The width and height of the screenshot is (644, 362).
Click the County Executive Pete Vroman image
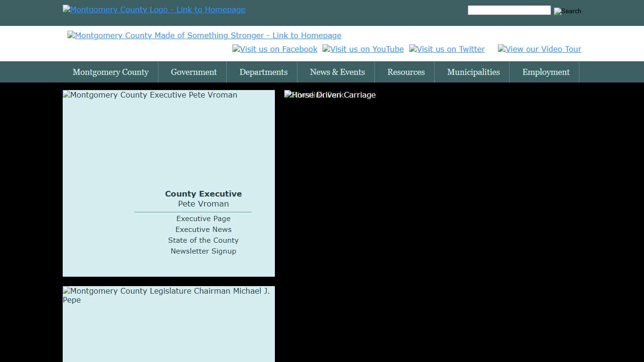tap(150, 95)
